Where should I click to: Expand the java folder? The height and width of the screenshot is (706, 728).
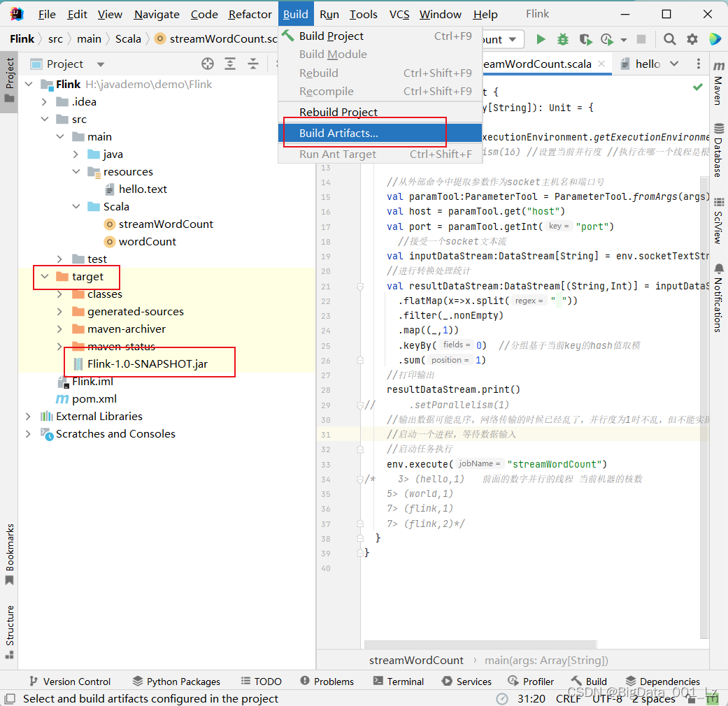76,154
